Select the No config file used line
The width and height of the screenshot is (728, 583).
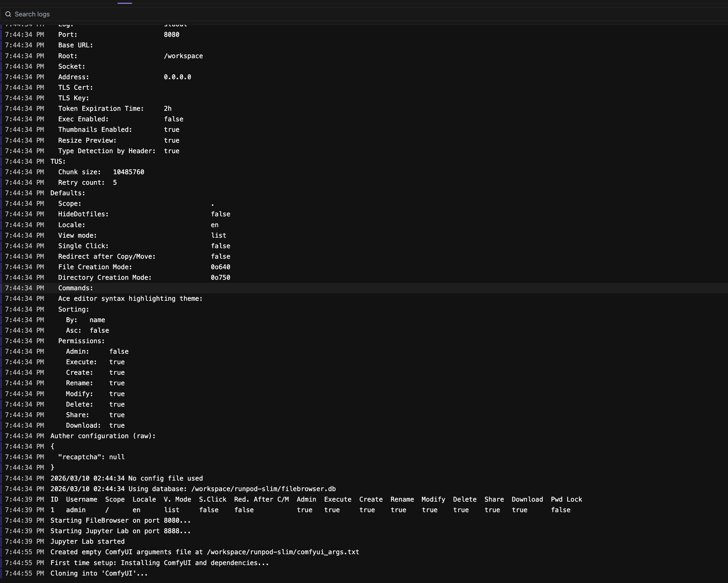126,478
